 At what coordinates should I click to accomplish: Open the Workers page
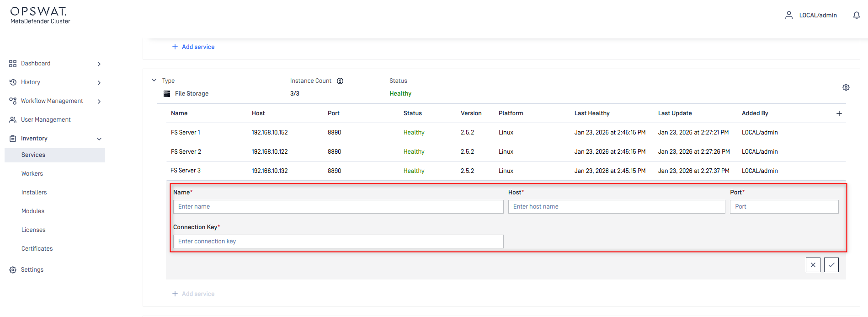[32, 174]
